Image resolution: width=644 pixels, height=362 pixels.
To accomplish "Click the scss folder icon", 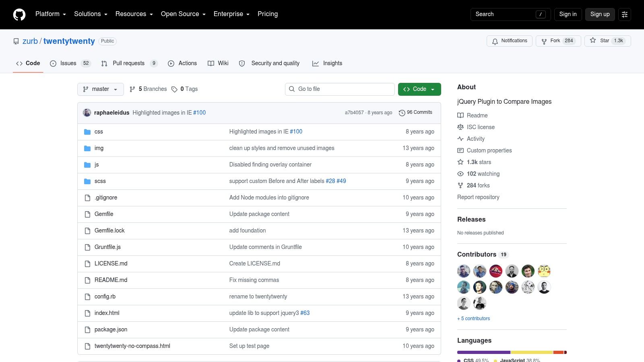I will [x=87, y=181].
